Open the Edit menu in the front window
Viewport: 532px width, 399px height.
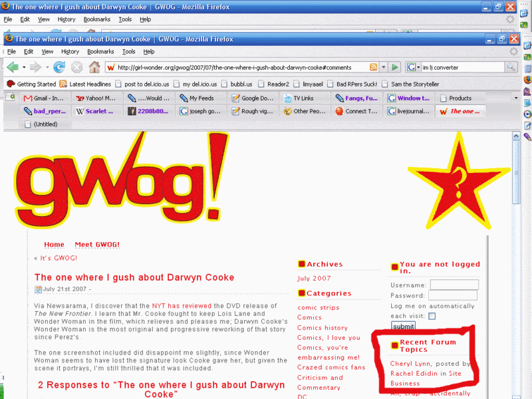coord(29,52)
